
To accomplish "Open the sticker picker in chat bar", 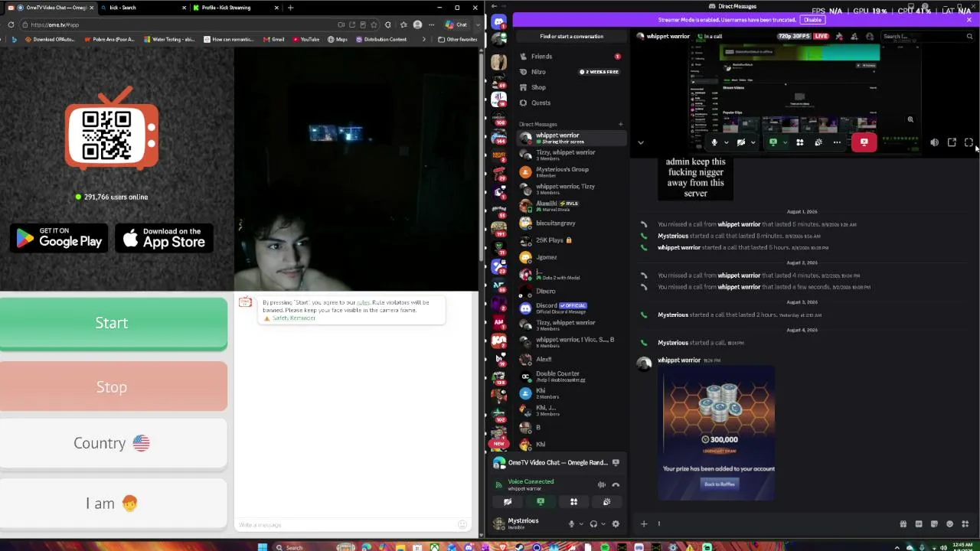I will pyautogui.click(x=934, y=524).
